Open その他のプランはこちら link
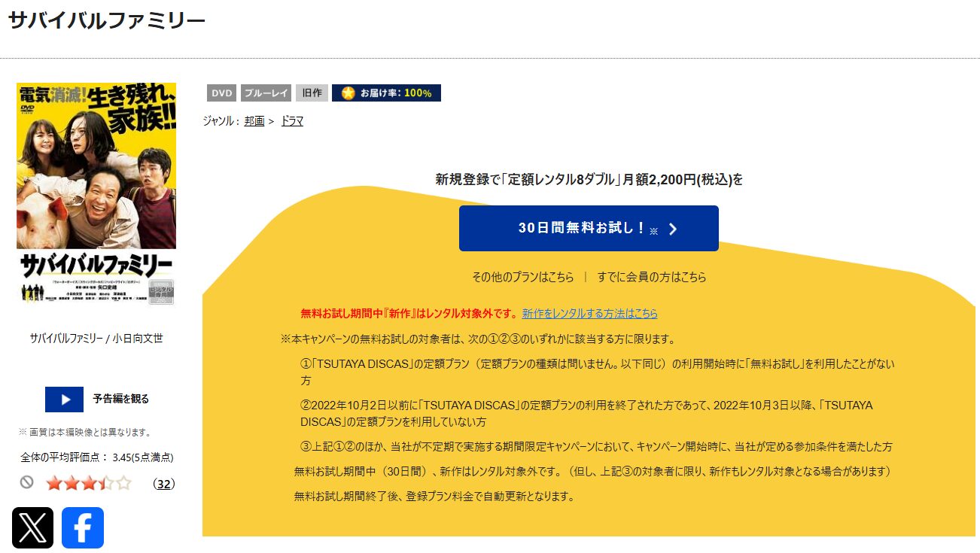The image size is (980, 553). pos(522,277)
